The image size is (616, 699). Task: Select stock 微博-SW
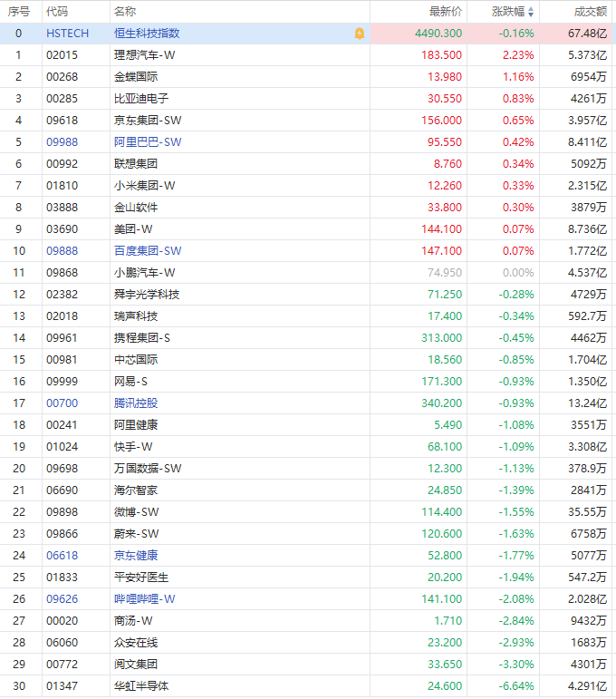tap(136, 512)
